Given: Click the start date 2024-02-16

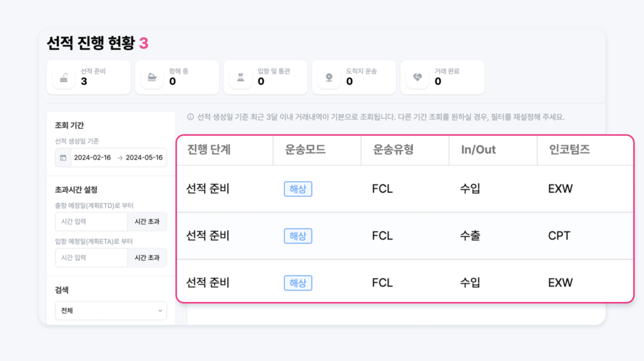Looking at the screenshot, I should pos(92,158).
